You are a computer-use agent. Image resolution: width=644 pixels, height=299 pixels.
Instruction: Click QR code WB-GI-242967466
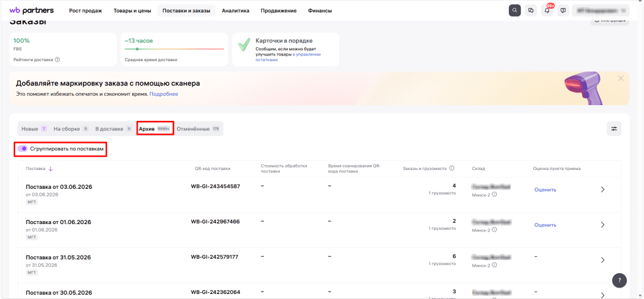(215, 222)
